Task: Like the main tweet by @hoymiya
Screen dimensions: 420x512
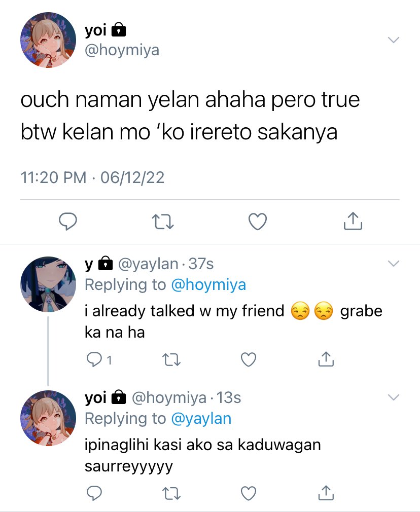Action: click(258, 222)
